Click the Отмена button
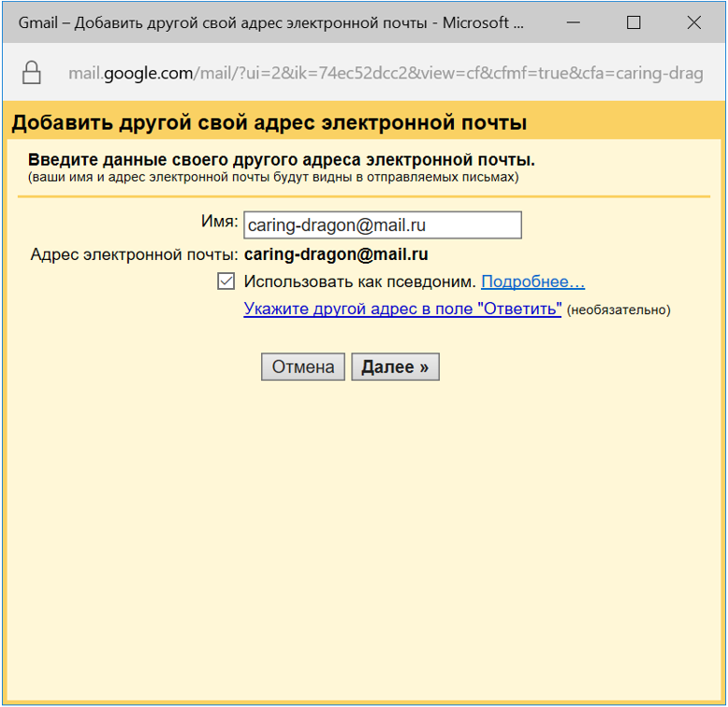The image size is (728, 707). (303, 367)
